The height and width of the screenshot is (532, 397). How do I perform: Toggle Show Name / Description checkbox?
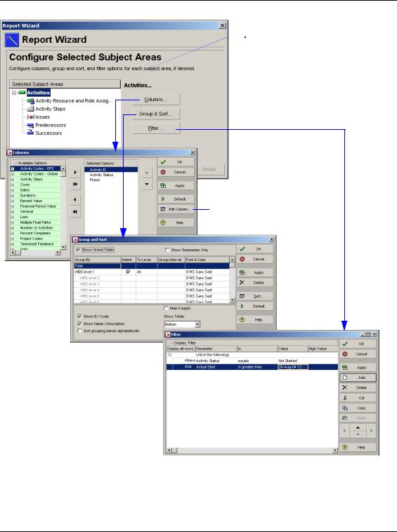pyautogui.click(x=79, y=324)
